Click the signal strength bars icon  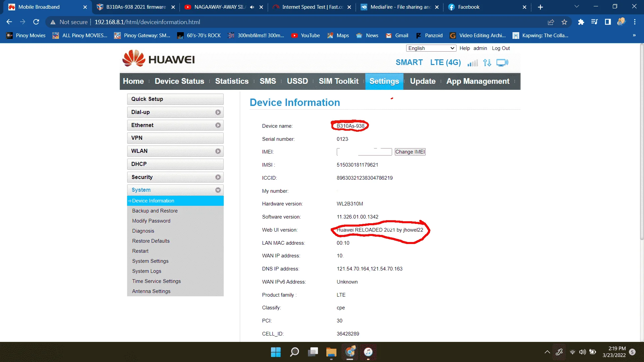[473, 63]
